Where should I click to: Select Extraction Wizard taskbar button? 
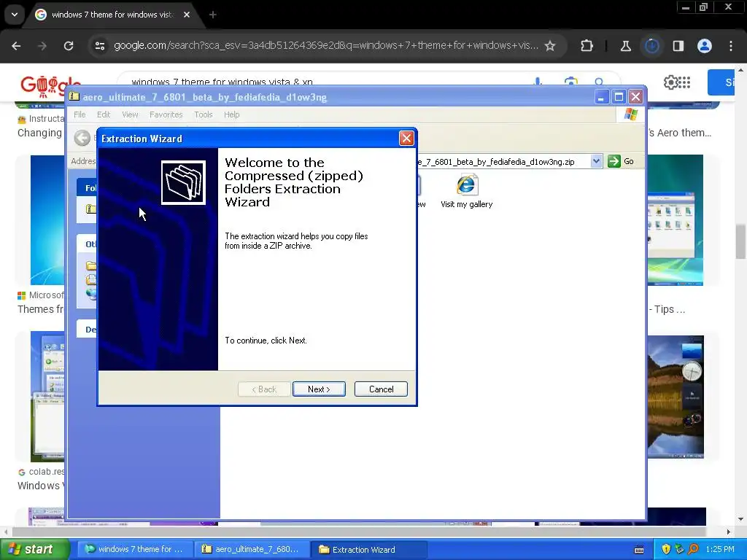(368, 549)
